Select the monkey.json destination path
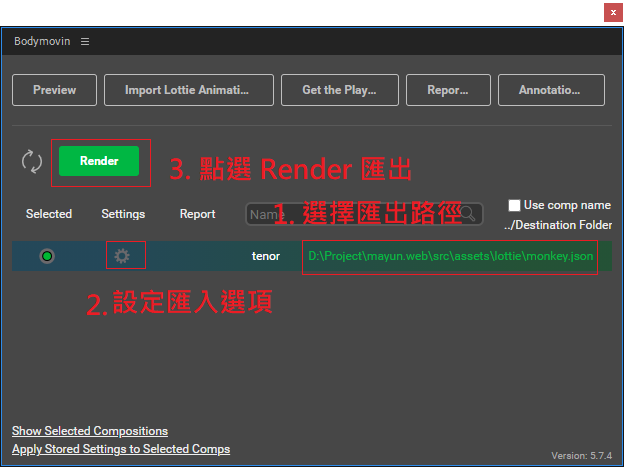The image size is (626, 471). [450, 256]
